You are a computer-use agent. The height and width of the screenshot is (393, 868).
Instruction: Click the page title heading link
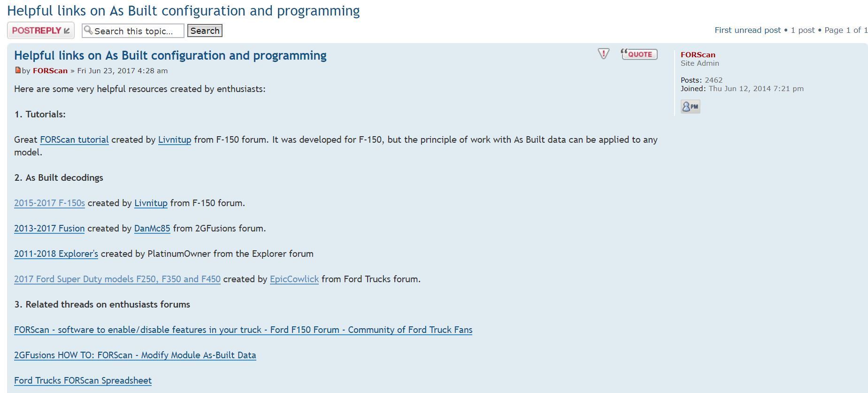point(183,11)
